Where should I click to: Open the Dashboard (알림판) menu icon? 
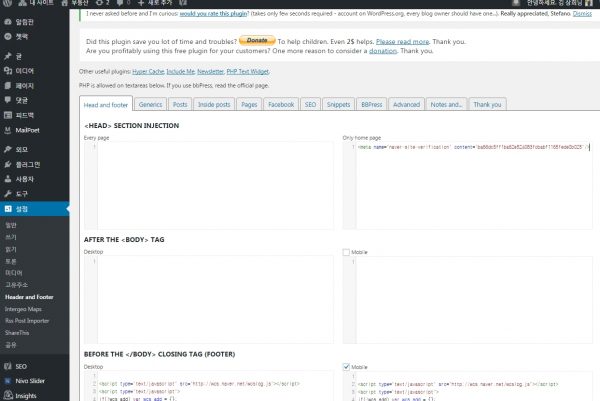[x=8, y=22]
